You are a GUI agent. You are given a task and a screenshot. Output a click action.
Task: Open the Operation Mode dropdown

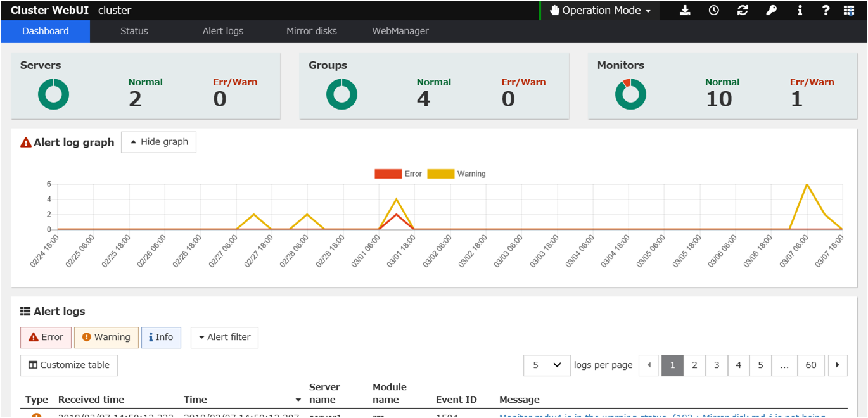(600, 11)
